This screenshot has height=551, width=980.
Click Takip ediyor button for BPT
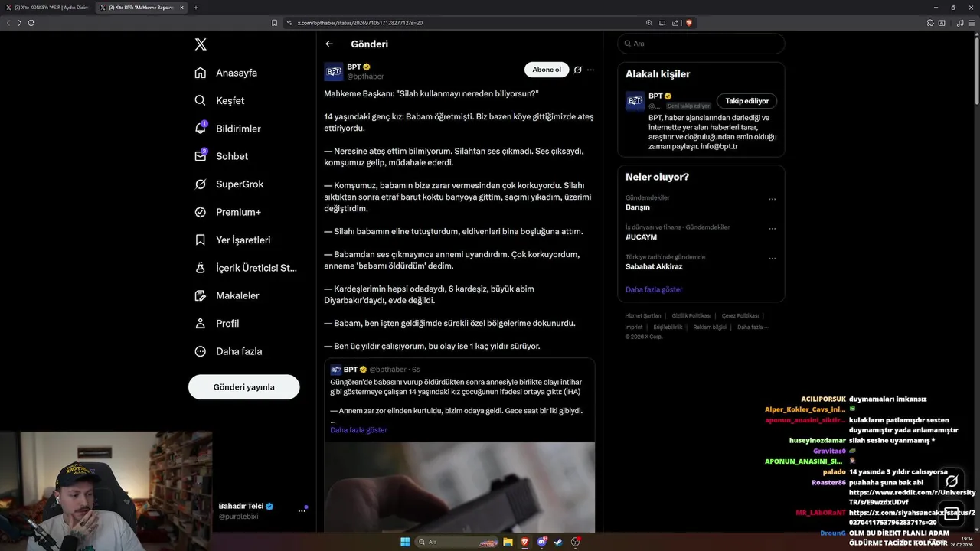click(747, 101)
